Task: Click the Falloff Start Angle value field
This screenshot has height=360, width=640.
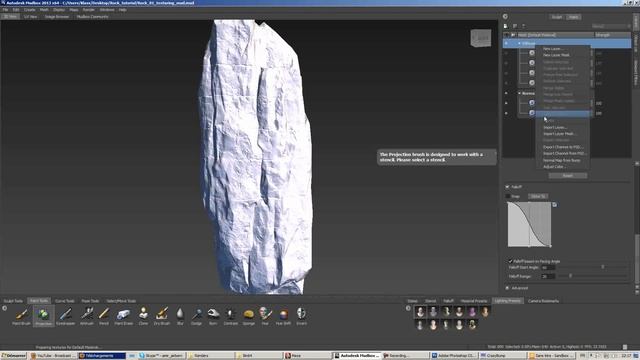Action: [x=548, y=267]
